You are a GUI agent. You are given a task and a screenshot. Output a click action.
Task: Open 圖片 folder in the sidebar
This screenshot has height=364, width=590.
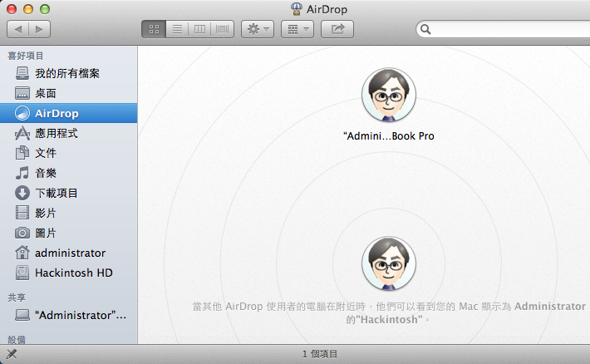click(x=68, y=233)
